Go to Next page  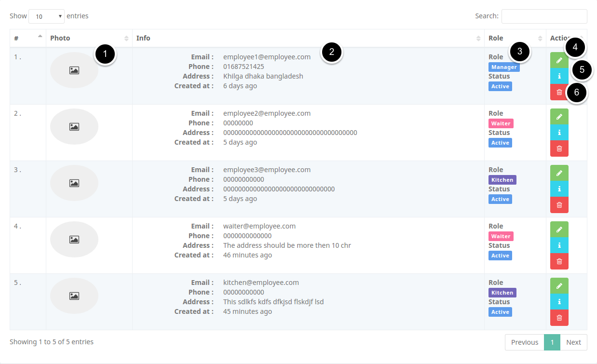click(574, 342)
